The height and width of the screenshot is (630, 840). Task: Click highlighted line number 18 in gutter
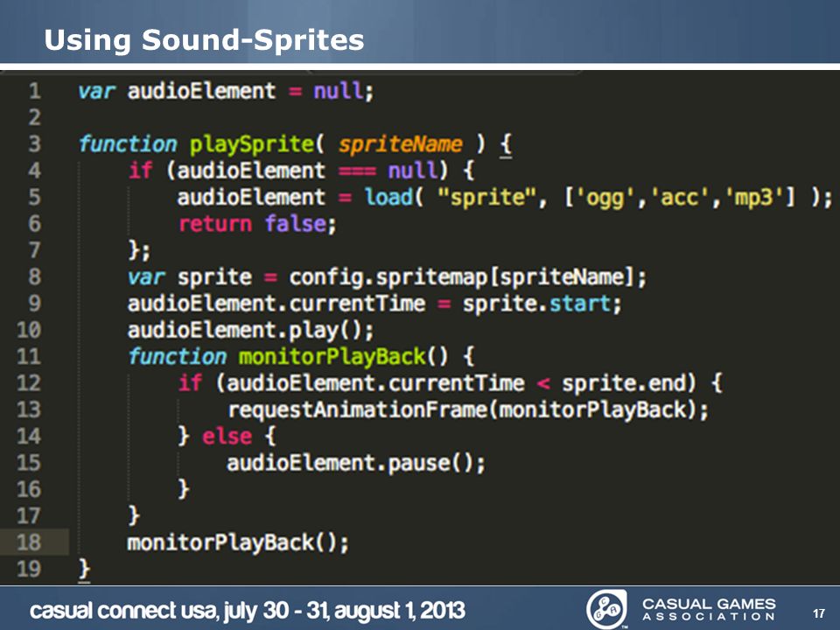tap(29, 542)
